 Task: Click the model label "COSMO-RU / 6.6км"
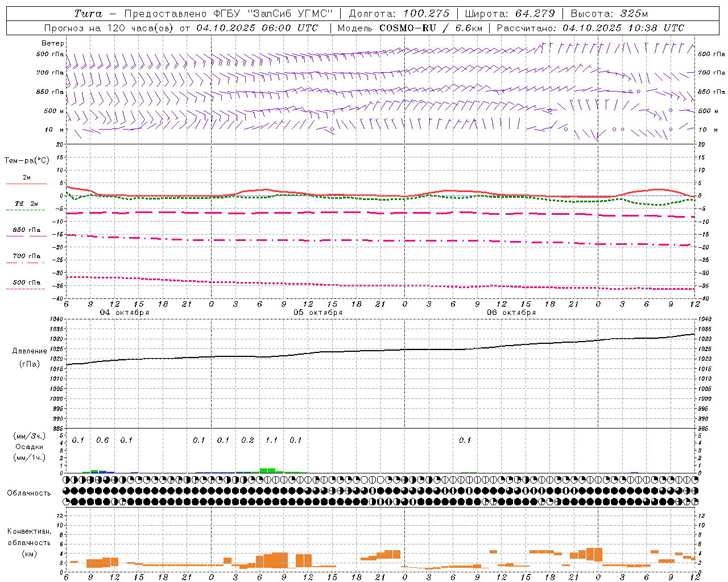tap(430, 28)
